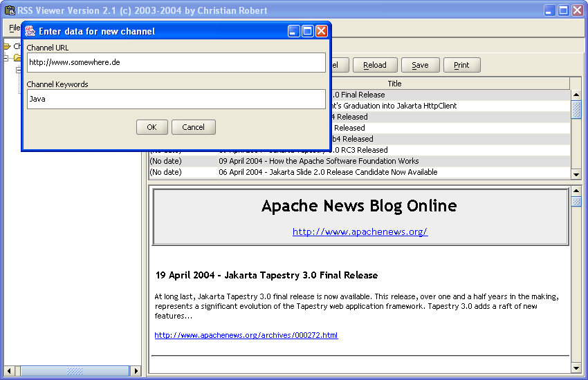Image resolution: width=588 pixels, height=380 pixels.
Task: Click the '19 April 2004 - Jakarta Tapestry 3.0 Final Release' headline
Action: 266,275
